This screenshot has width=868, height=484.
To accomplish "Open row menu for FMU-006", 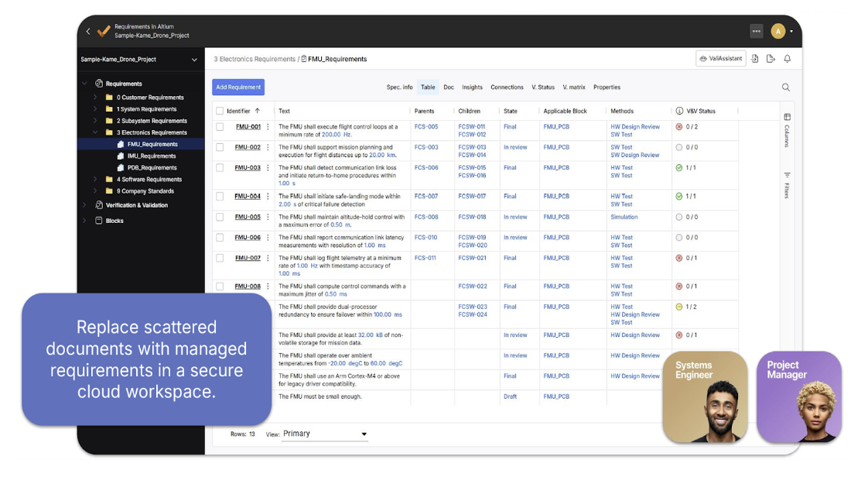I will [x=268, y=237].
